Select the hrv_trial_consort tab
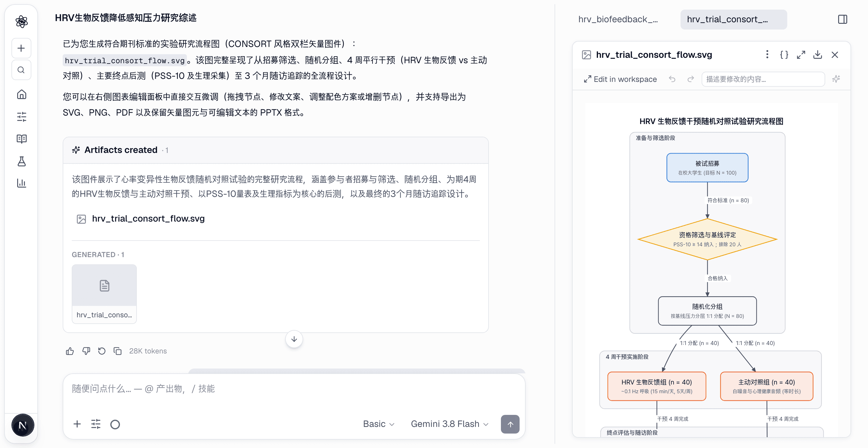The image size is (868, 448). (x=734, y=20)
